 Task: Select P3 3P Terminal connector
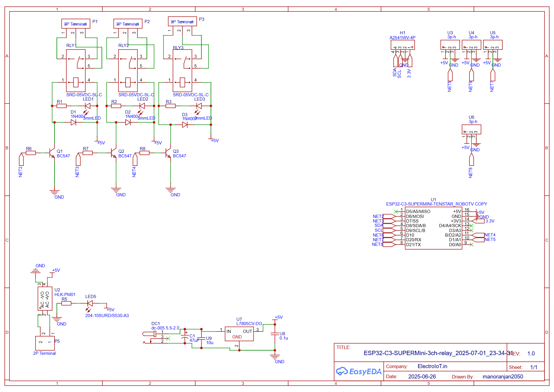pos(182,21)
